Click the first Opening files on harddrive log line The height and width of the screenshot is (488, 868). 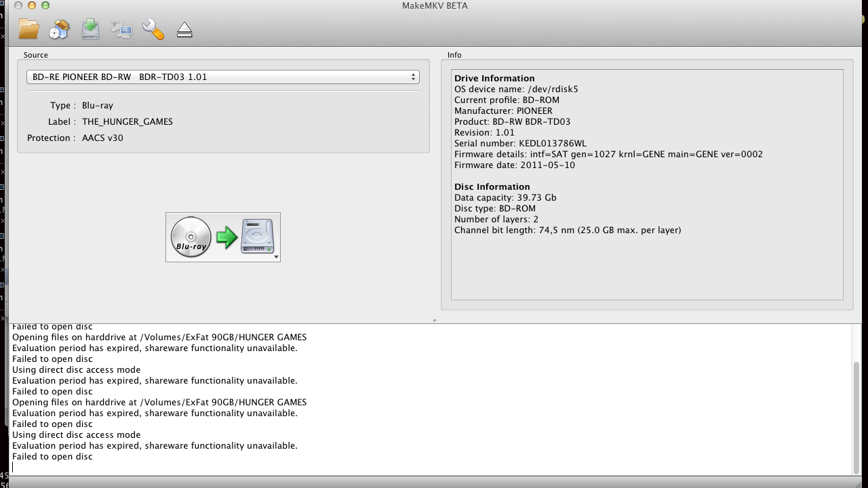click(159, 338)
